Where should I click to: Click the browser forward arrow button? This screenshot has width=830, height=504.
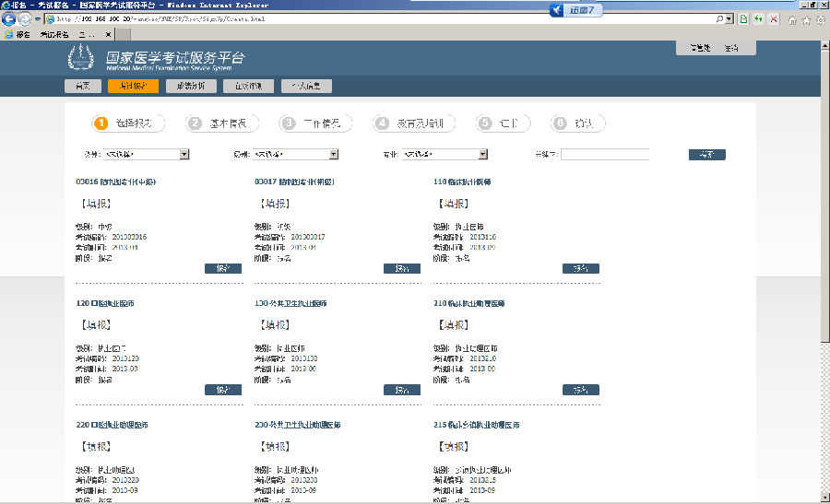(25, 19)
